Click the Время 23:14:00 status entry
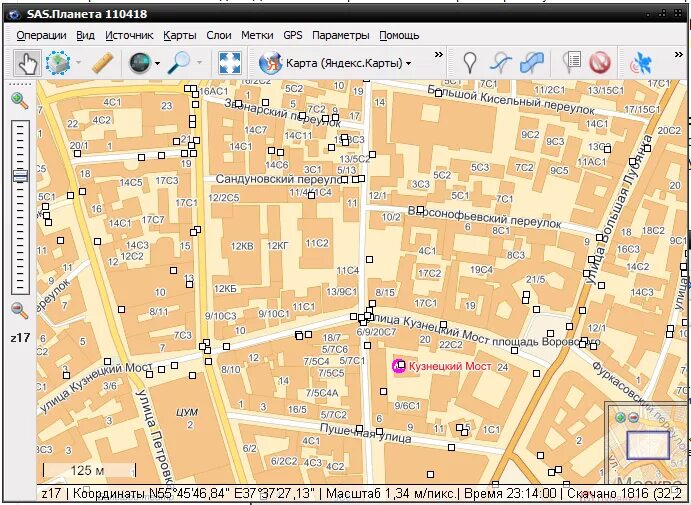The image size is (691, 505). coord(510,493)
